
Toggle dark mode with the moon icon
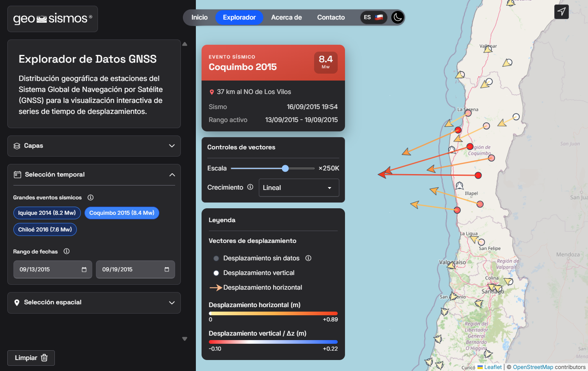pos(397,17)
